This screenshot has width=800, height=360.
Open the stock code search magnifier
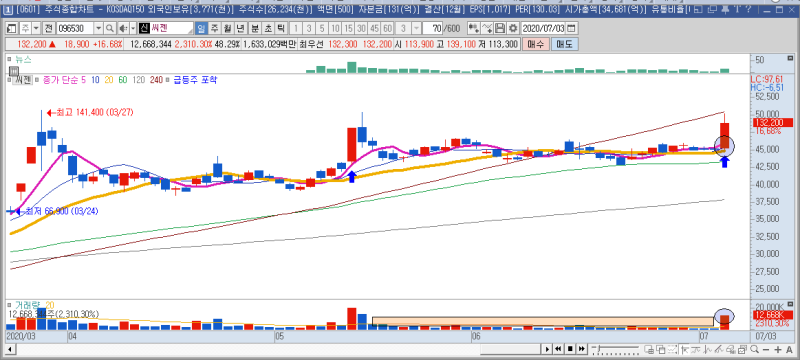point(110,28)
